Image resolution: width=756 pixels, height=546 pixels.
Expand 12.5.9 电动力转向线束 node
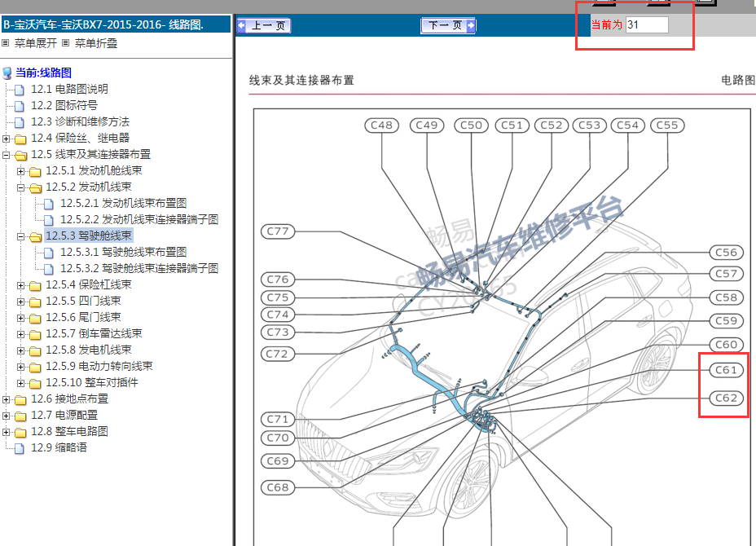tap(20, 367)
